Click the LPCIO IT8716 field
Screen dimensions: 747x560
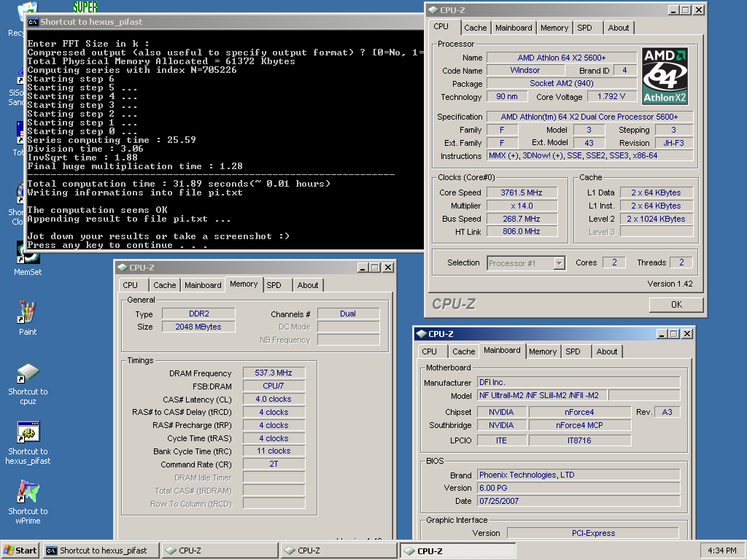coord(579,440)
